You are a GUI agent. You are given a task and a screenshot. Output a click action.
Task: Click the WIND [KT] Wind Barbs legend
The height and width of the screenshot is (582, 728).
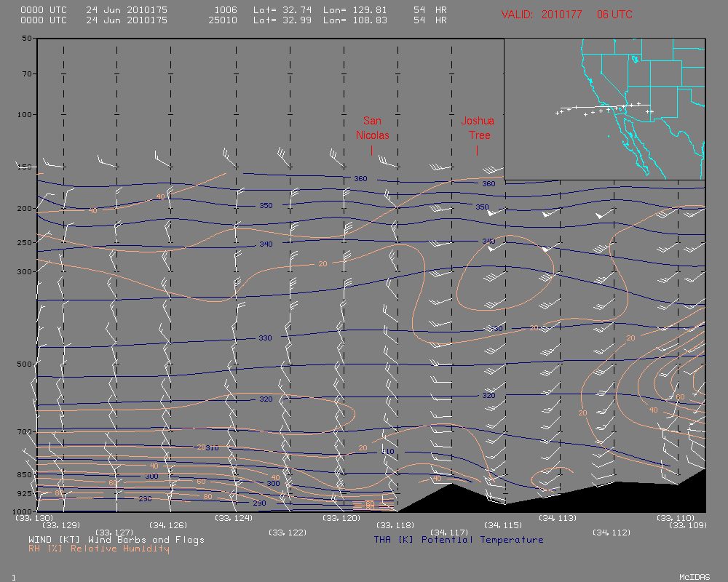click(116, 540)
